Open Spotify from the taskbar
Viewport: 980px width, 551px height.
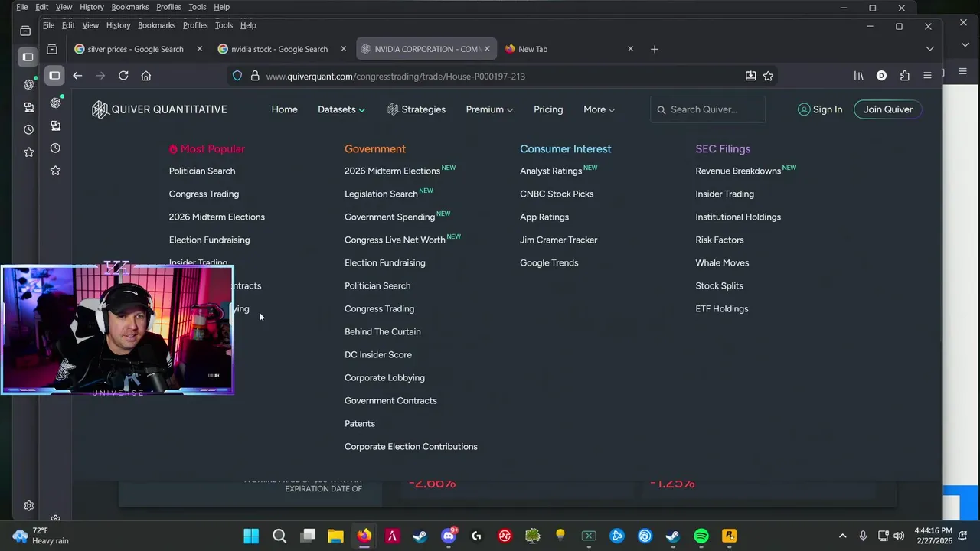click(701, 536)
